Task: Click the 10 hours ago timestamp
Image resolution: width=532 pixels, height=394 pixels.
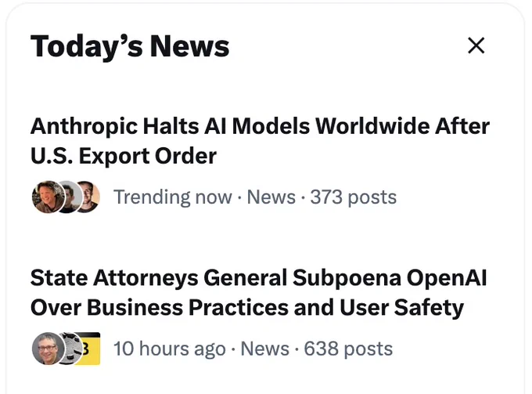Action: point(170,349)
